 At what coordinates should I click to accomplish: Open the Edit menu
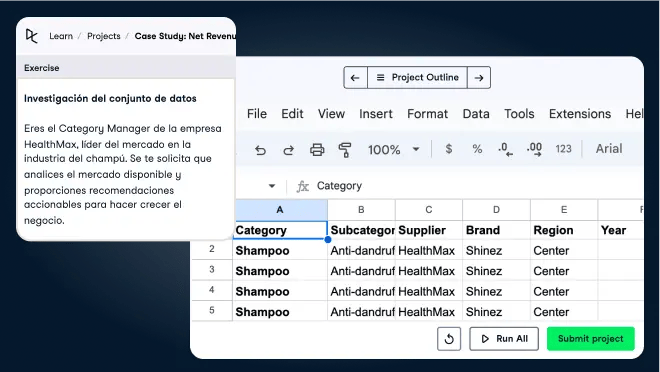(x=292, y=114)
